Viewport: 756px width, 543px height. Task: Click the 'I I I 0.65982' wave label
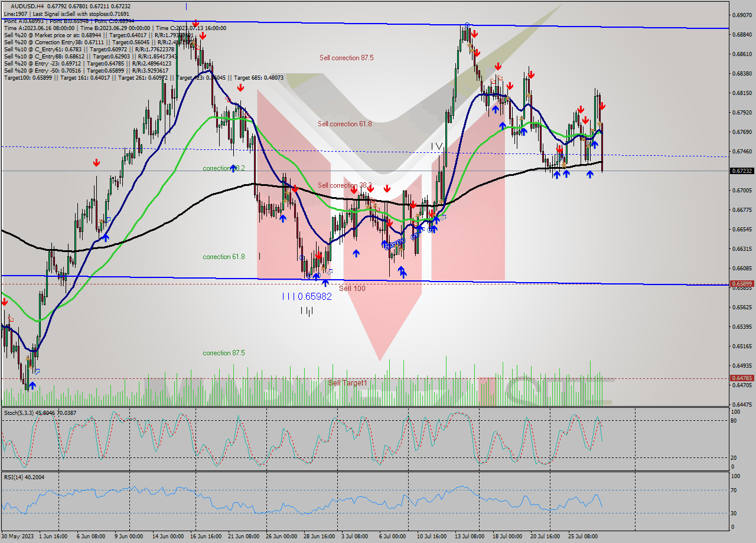pos(307,296)
